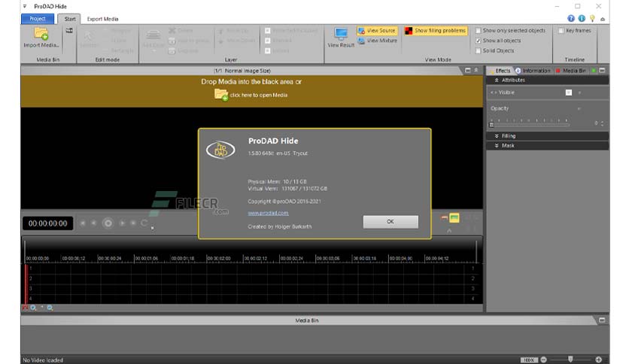Image resolution: width=629 pixels, height=364 pixels.
Task: Toggle the Visible checkbox in Attributes
Action: tap(568, 93)
